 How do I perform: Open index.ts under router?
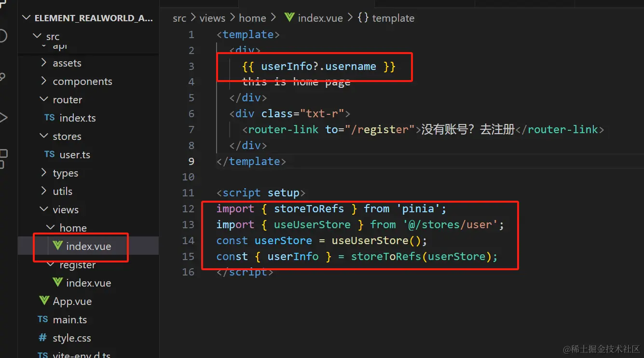tap(78, 118)
